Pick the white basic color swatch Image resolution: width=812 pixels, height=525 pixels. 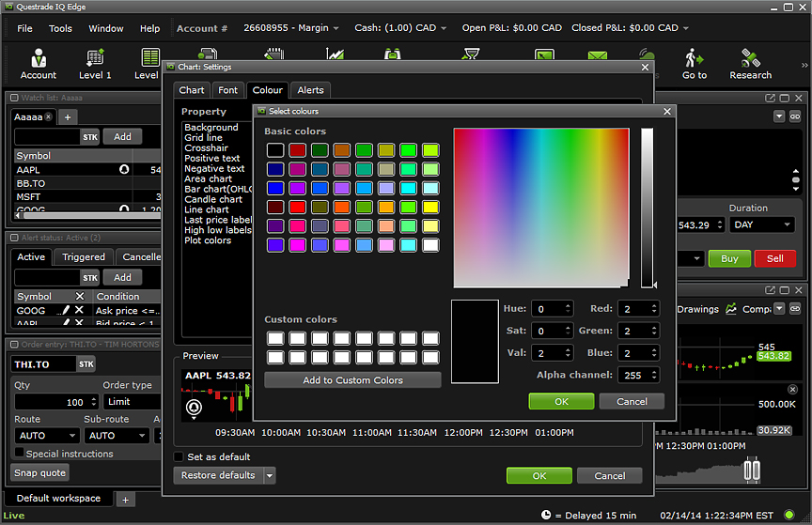click(430, 245)
